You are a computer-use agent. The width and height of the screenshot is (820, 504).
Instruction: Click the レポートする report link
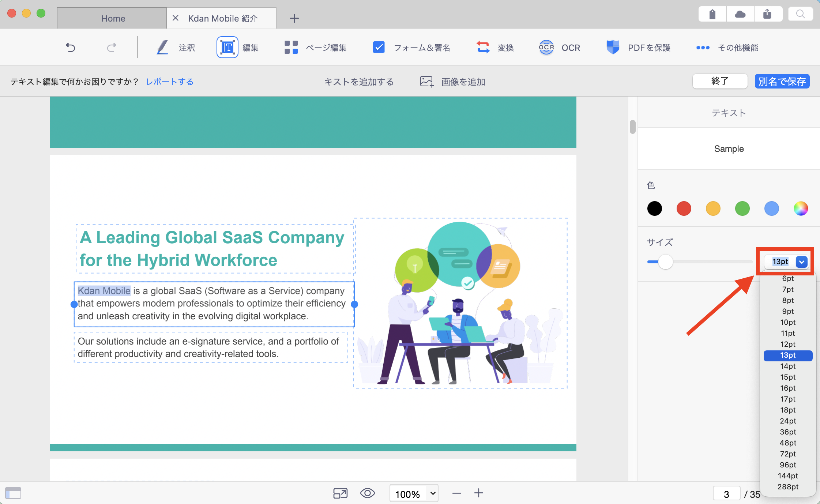(170, 82)
